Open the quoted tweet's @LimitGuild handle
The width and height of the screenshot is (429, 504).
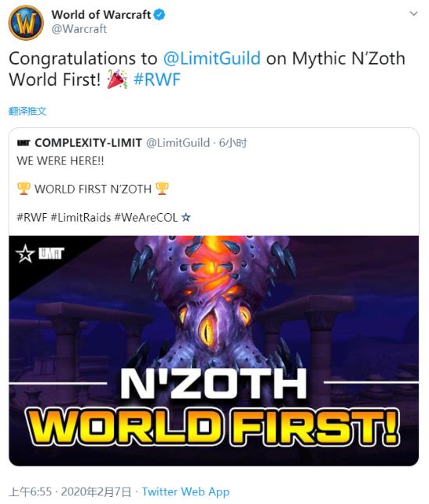[178, 143]
